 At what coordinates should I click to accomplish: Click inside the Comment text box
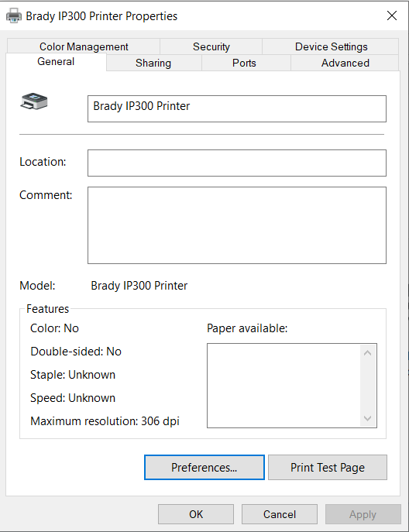tap(237, 225)
